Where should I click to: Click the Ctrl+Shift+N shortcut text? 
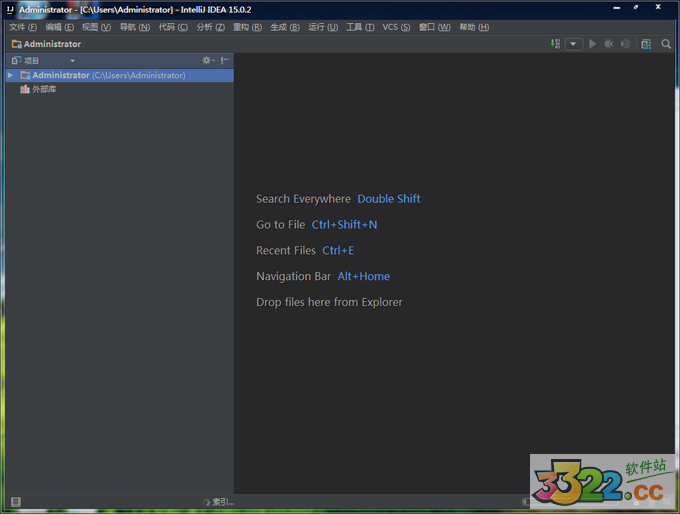344,225
